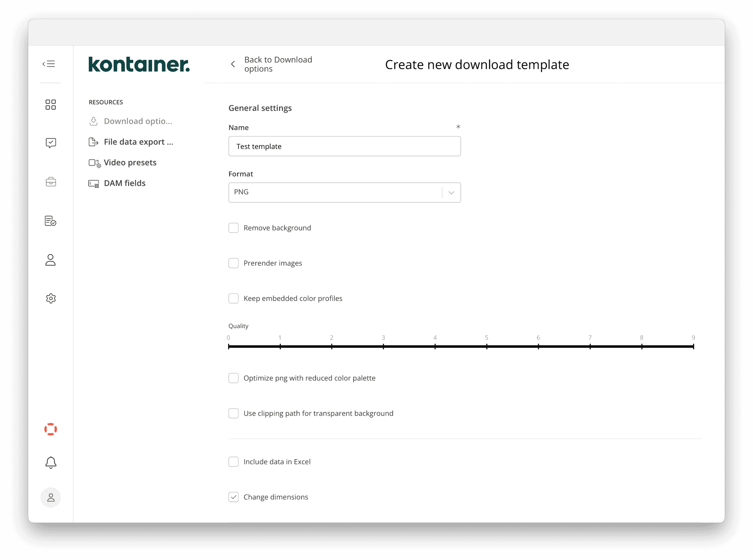Uncheck Change dimensions
This screenshot has height=560, width=753.
pos(234,497)
